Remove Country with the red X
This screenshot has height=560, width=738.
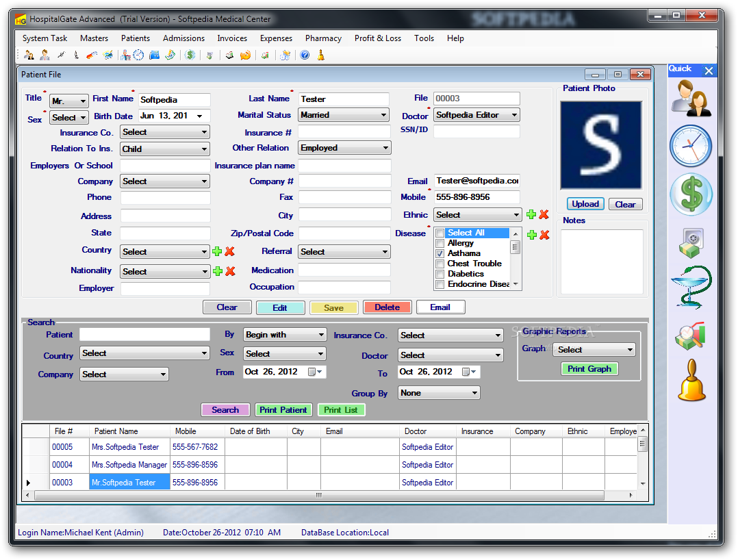point(230,251)
